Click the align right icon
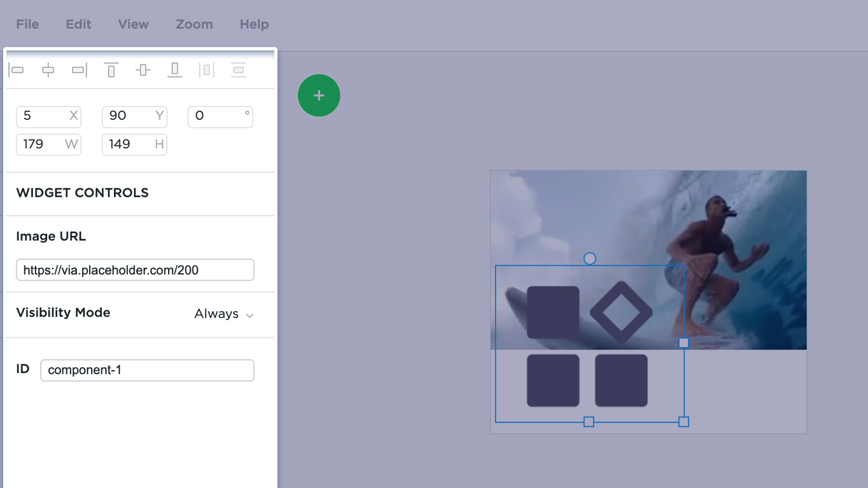This screenshot has height=488, width=868. click(x=80, y=70)
